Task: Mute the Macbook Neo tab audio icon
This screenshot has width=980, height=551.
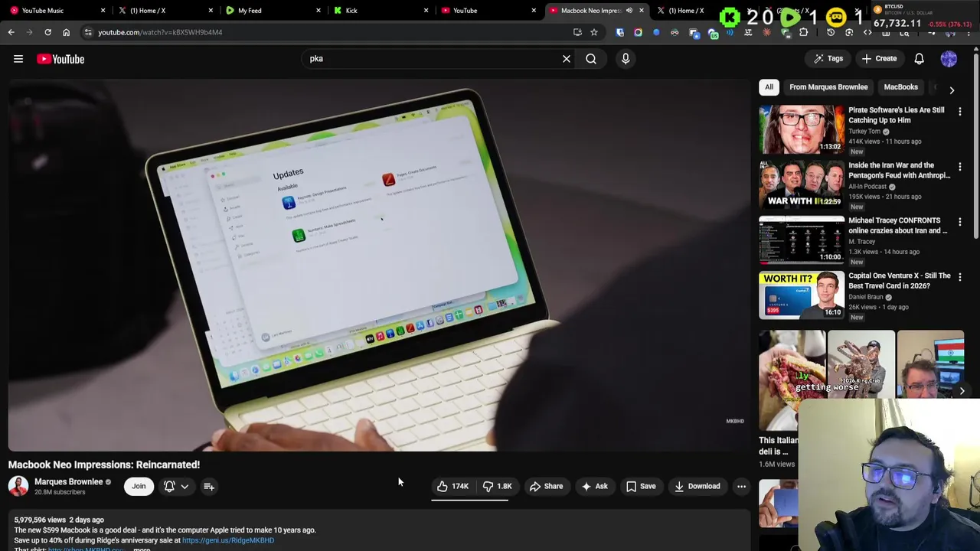Action: pos(629,11)
